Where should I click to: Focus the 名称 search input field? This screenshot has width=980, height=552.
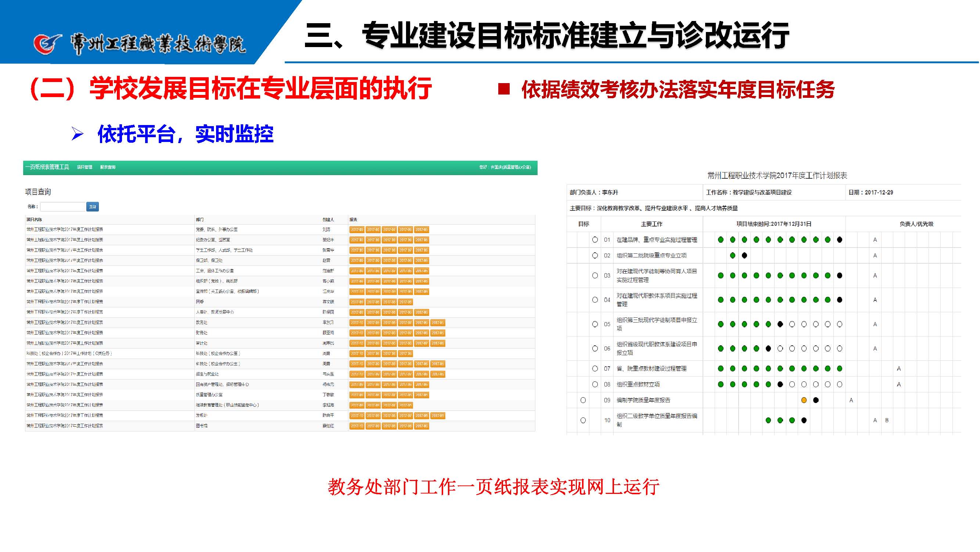[x=63, y=207]
